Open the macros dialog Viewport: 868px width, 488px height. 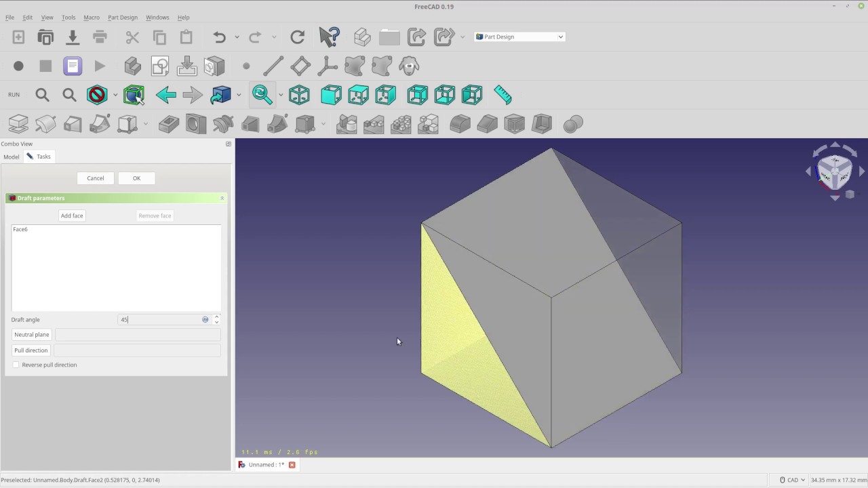(73, 66)
